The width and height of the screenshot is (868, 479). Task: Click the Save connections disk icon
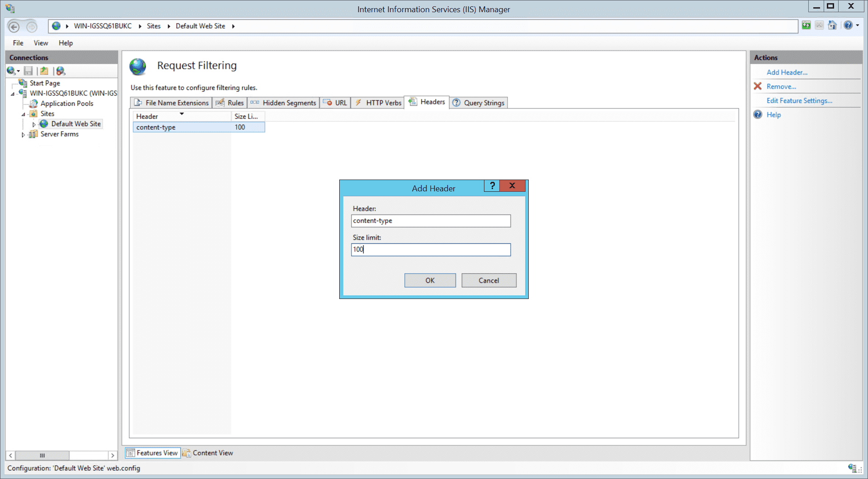[28, 71]
